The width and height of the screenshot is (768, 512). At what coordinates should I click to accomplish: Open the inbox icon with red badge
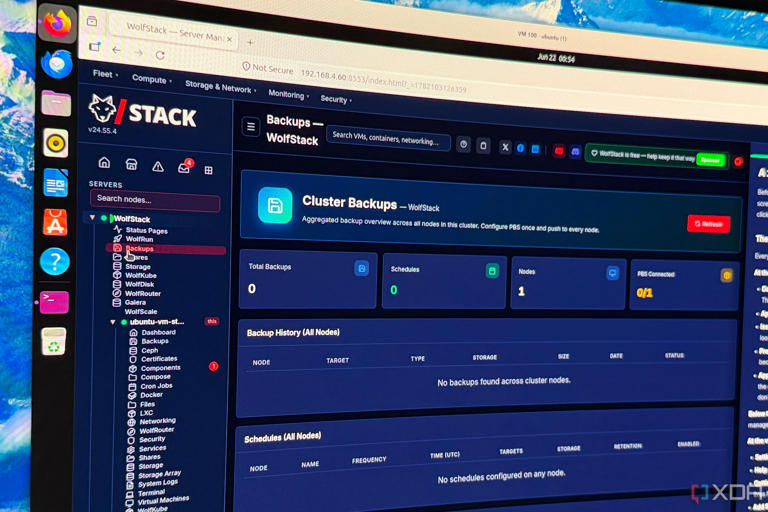(185, 167)
